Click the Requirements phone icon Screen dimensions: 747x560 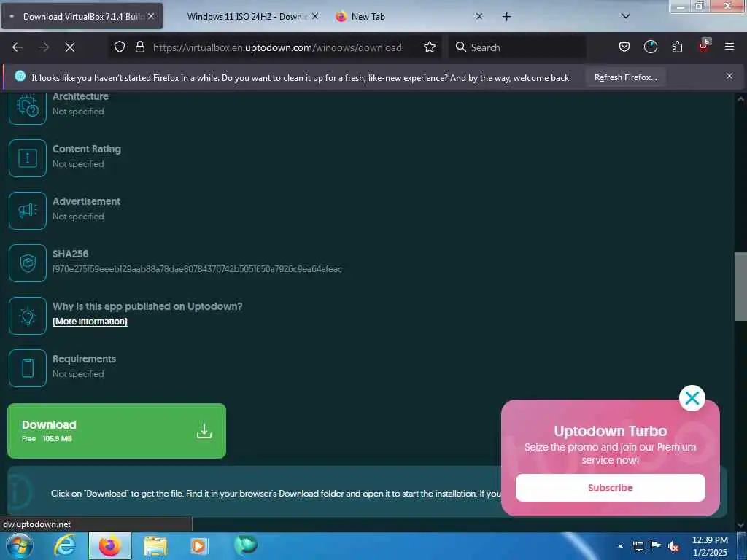coord(28,368)
